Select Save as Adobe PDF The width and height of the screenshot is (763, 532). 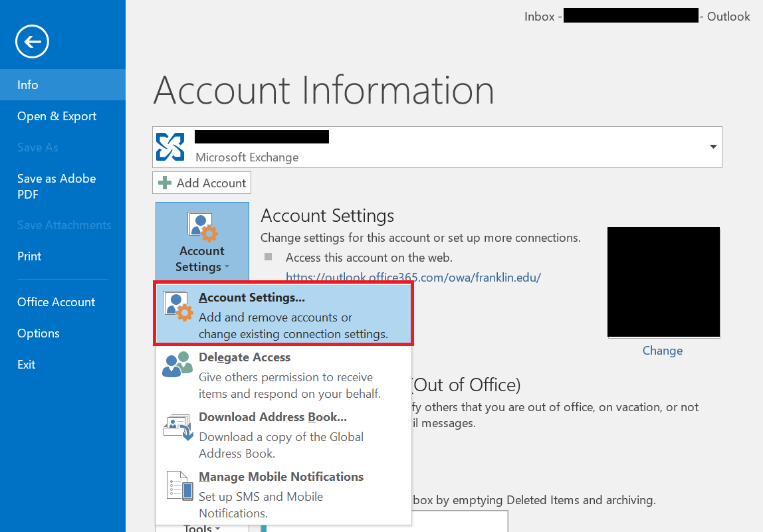pyautogui.click(x=62, y=186)
